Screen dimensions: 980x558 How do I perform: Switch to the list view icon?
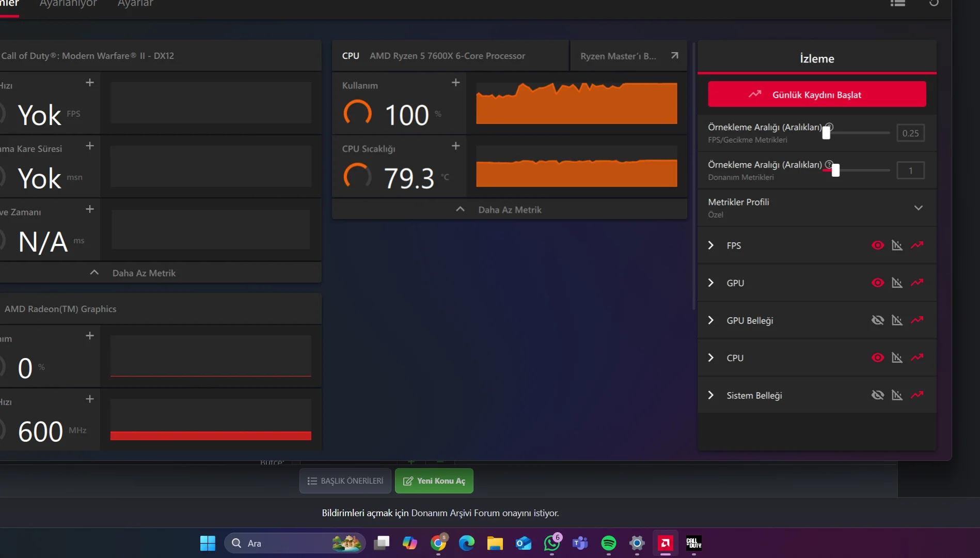click(898, 3)
